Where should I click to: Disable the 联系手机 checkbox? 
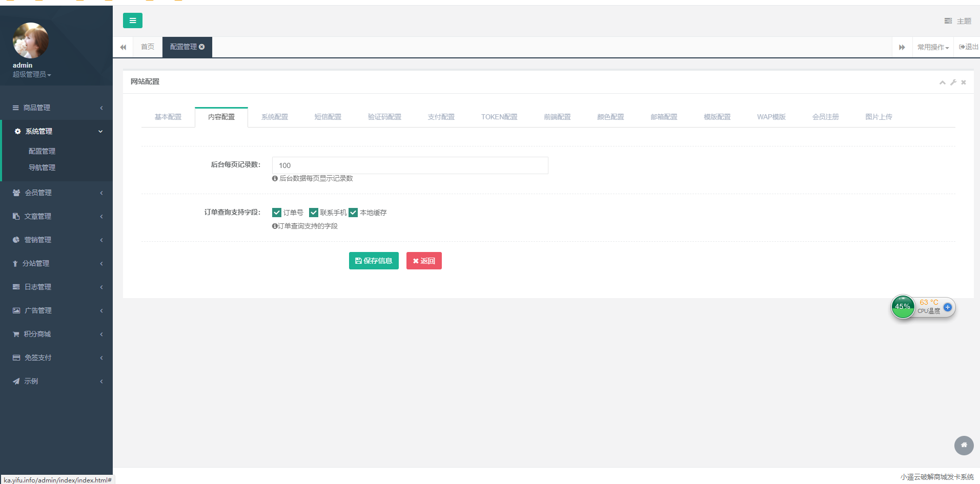[314, 212]
